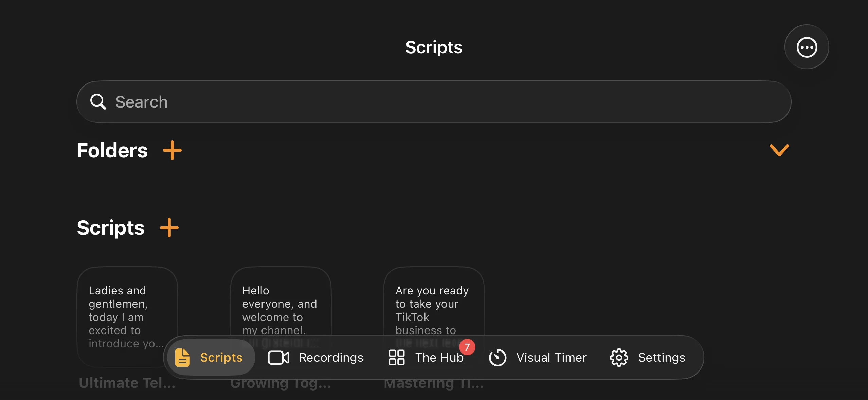
Task: Add a new folder with the plus icon
Action: 172,150
